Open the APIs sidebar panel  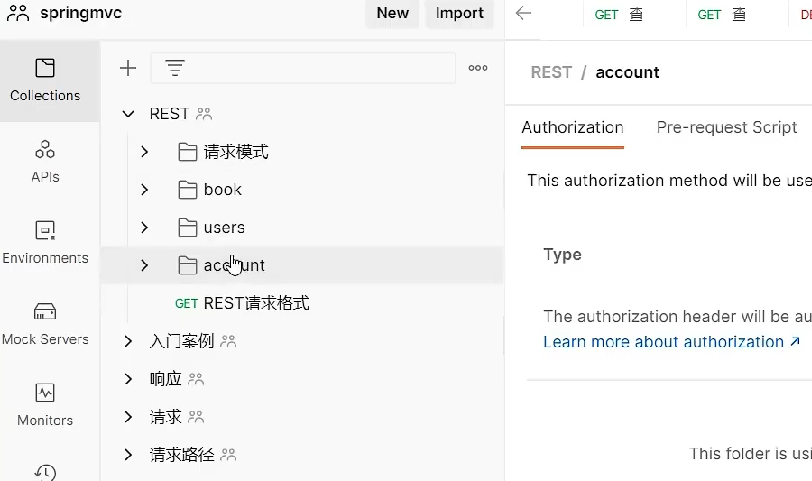point(45,161)
